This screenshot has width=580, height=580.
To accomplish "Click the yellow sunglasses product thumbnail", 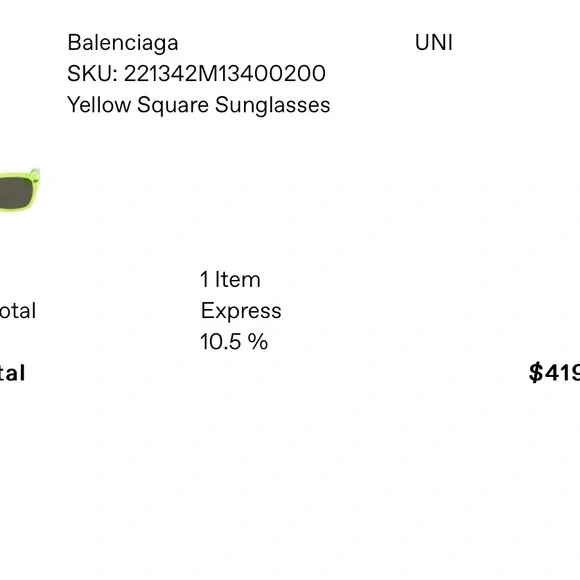I will [20, 190].
